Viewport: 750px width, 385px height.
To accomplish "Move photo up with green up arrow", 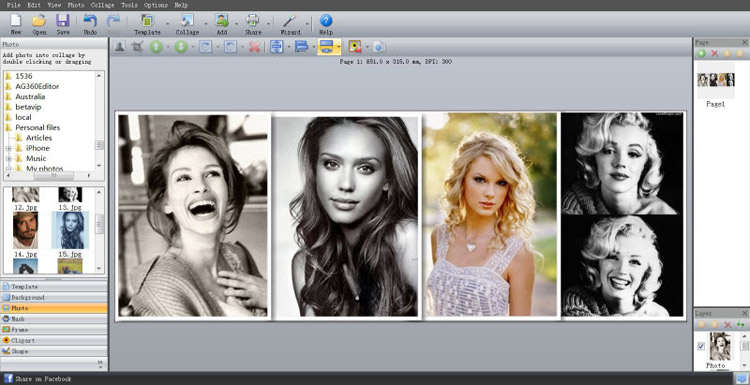I will [x=156, y=46].
